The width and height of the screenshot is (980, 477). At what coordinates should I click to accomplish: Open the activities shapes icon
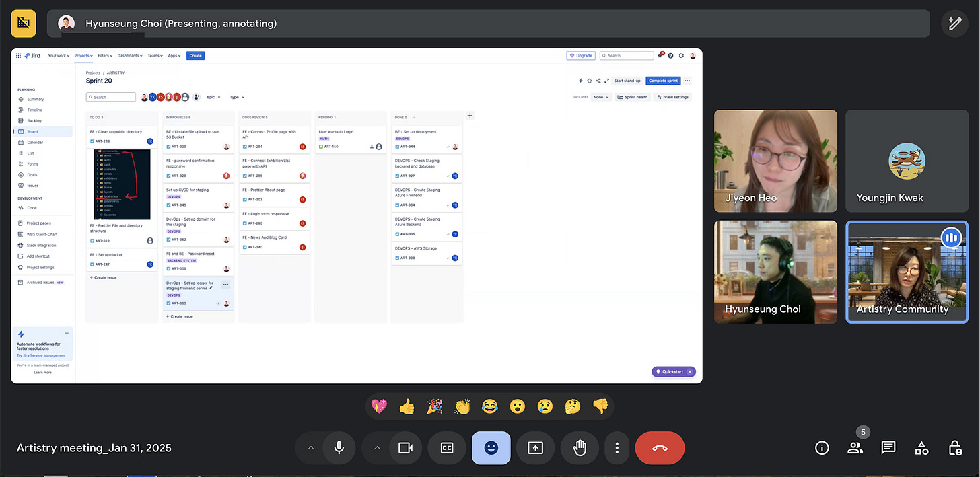coord(921,448)
